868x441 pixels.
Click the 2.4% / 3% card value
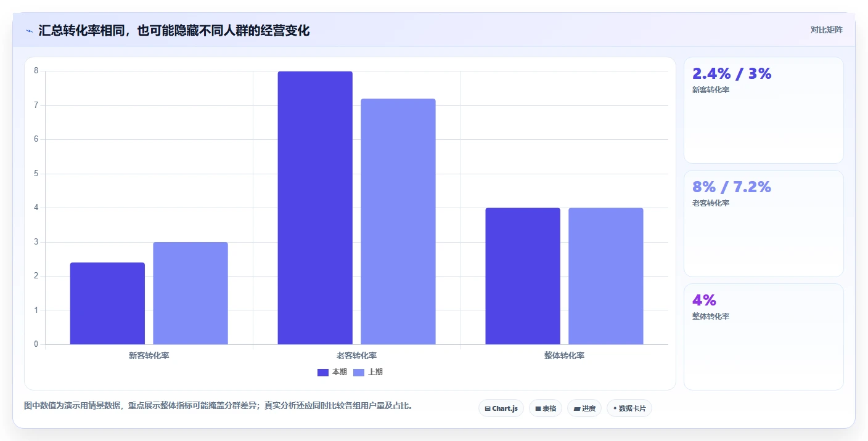coord(732,74)
